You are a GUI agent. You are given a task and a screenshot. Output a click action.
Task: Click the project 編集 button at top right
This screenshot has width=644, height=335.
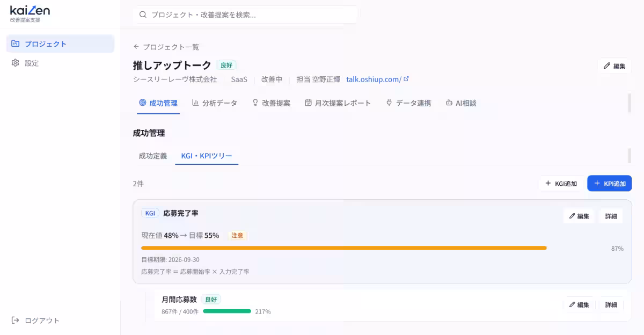click(x=614, y=66)
